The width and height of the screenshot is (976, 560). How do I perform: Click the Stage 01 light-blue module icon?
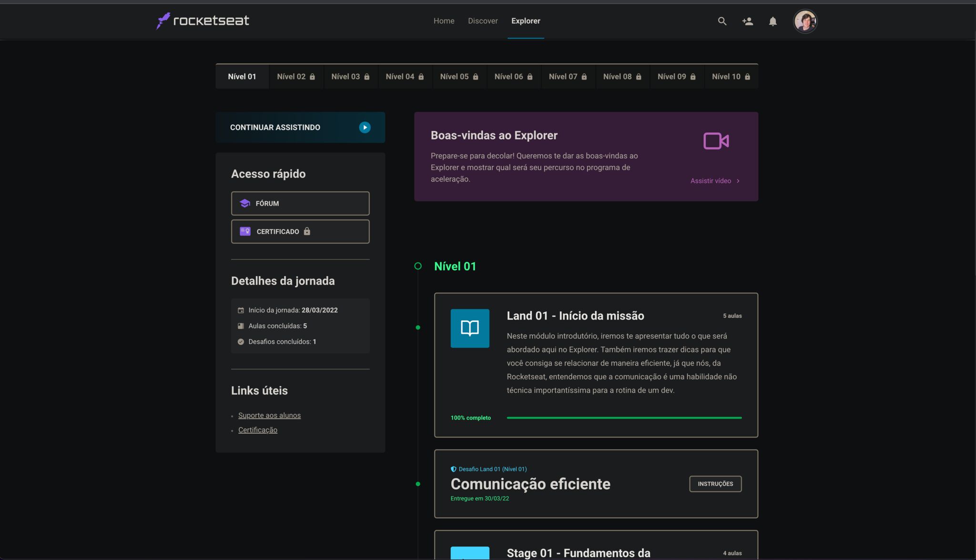[470, 553]
